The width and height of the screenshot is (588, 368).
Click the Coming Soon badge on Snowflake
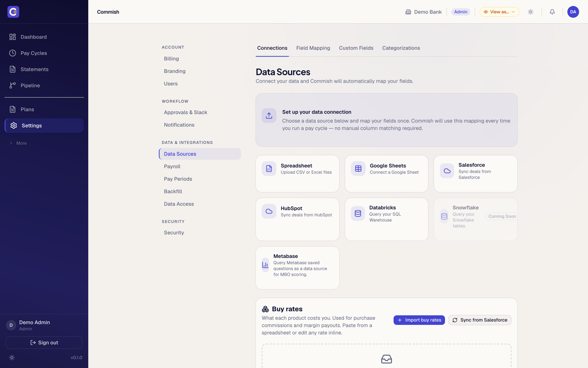502,216
